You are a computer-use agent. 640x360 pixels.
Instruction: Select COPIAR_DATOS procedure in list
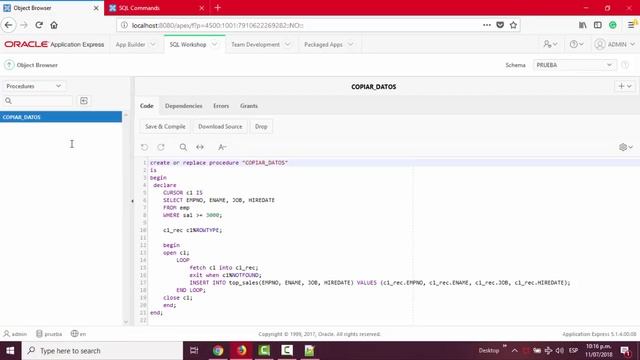(x=61, y=117)
